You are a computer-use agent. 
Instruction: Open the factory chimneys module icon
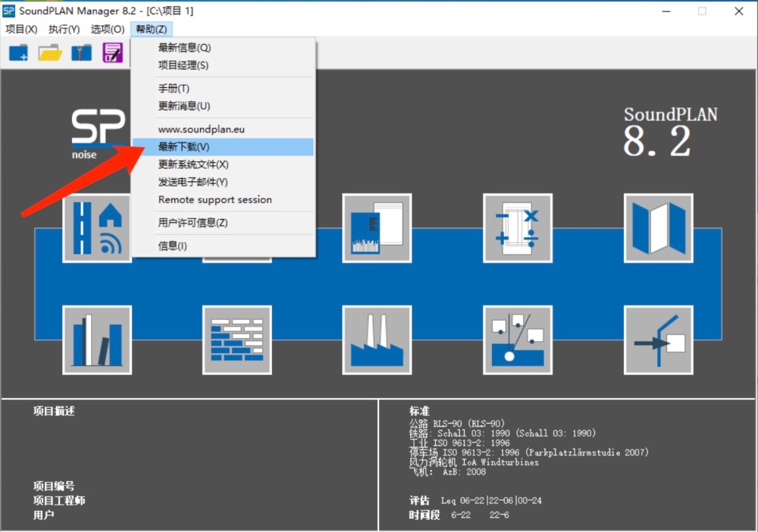tap(377, 340)
